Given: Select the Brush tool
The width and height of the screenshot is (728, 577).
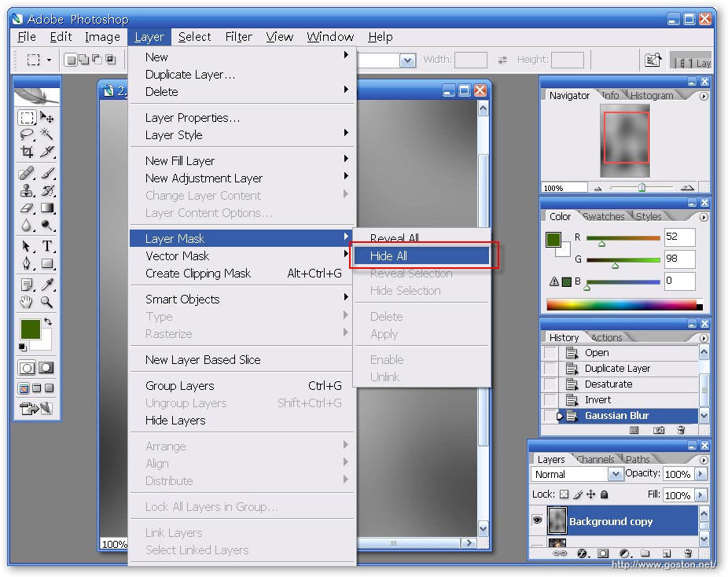Looking at the screenshot, I should 46,173.
